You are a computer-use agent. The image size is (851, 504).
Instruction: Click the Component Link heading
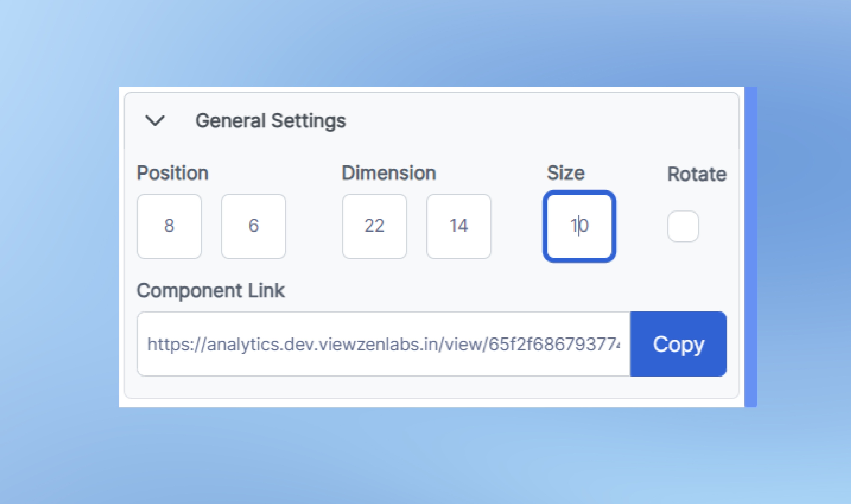[x=211, y=291]
